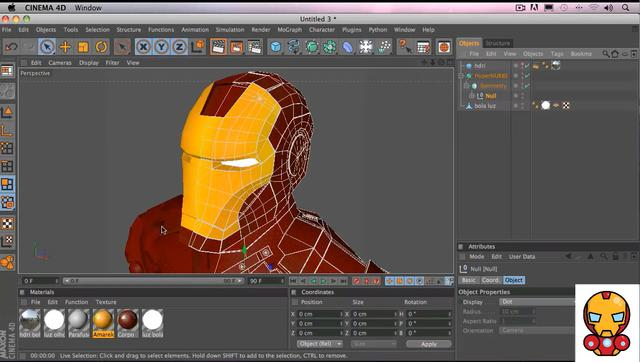
Task: Open the Character menu
Action: (x=322, y=30)
